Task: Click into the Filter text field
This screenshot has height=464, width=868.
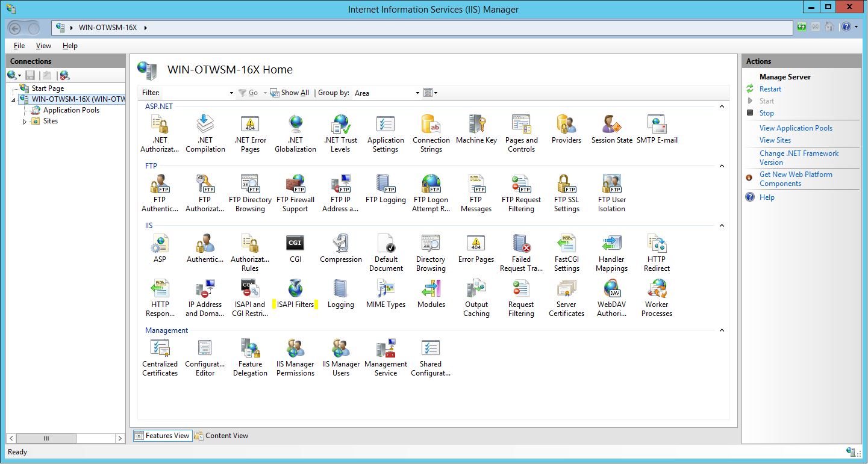Action: (x=195, y=93)
